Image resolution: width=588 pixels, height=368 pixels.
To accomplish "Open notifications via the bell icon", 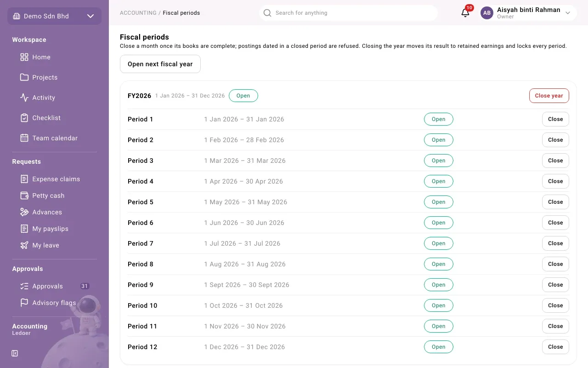I will coord(465,13).
